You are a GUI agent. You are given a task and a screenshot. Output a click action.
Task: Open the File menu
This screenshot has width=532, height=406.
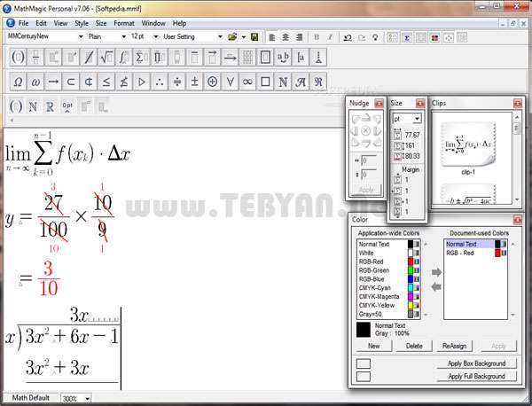point(23,23)
